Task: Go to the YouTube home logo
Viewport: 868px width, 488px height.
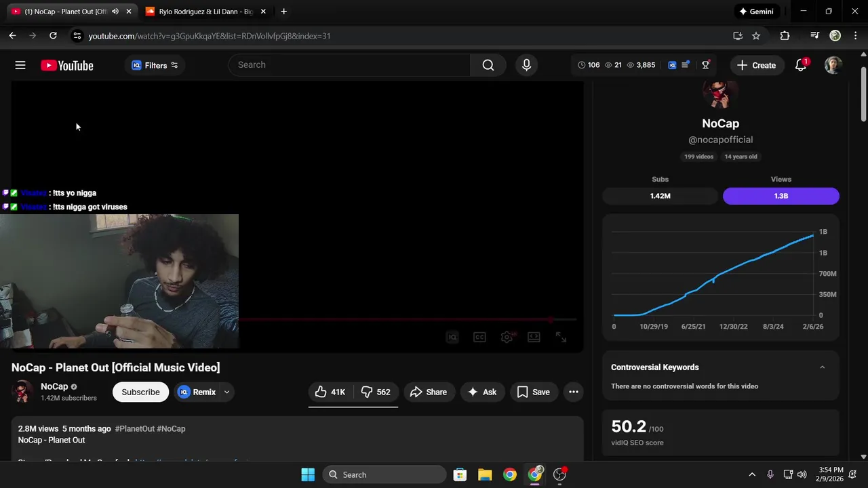Action: 66,65
